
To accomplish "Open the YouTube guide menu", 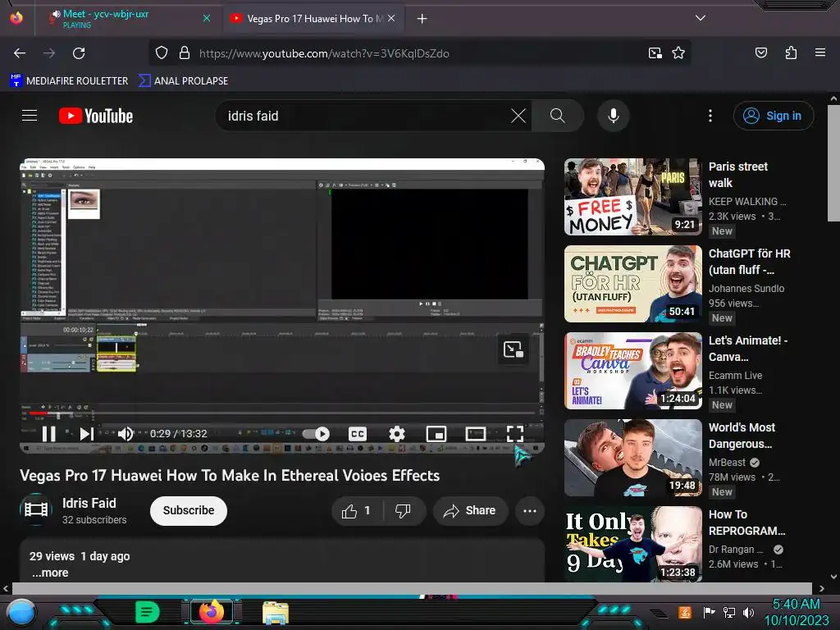I will coord(30,116).
